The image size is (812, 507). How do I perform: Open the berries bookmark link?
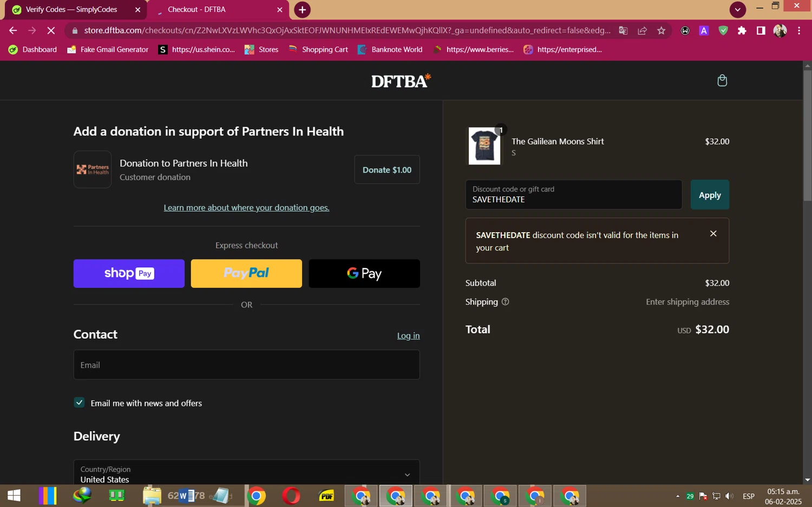tap(473, 49)
